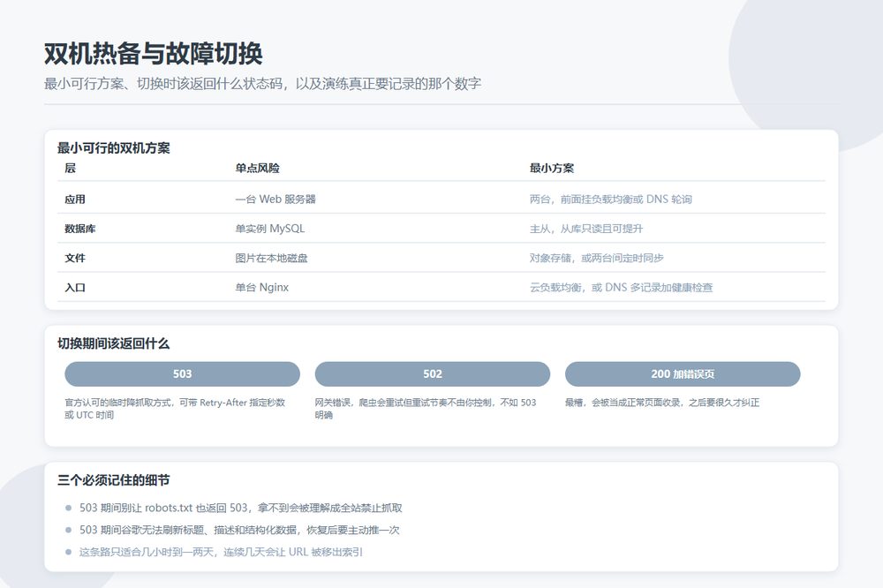Click the cell 对象存储，或两台间定时同步
This screenshot has width=883, height=588.
point(596,258)
